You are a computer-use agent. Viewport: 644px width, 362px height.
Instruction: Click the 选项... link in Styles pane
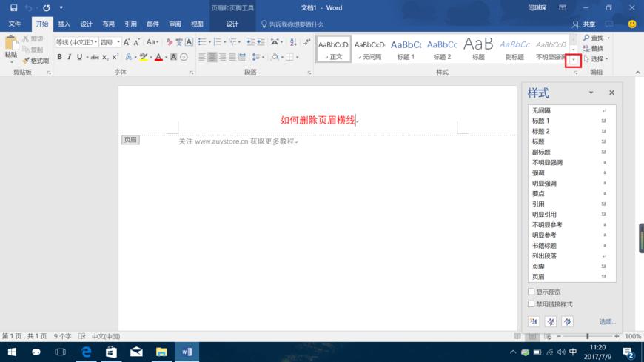pyautogui.click(x=607, y=322)
